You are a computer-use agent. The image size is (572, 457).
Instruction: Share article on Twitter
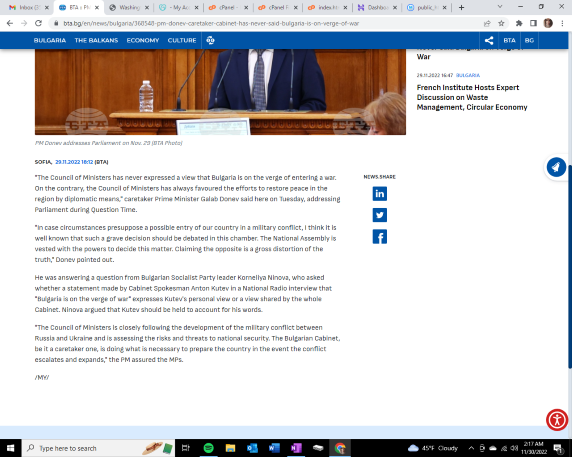(379, 215)
